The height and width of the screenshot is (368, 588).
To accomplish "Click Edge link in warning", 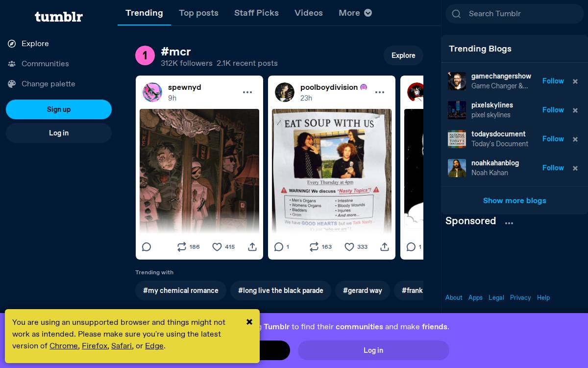I will pos(154,346).
